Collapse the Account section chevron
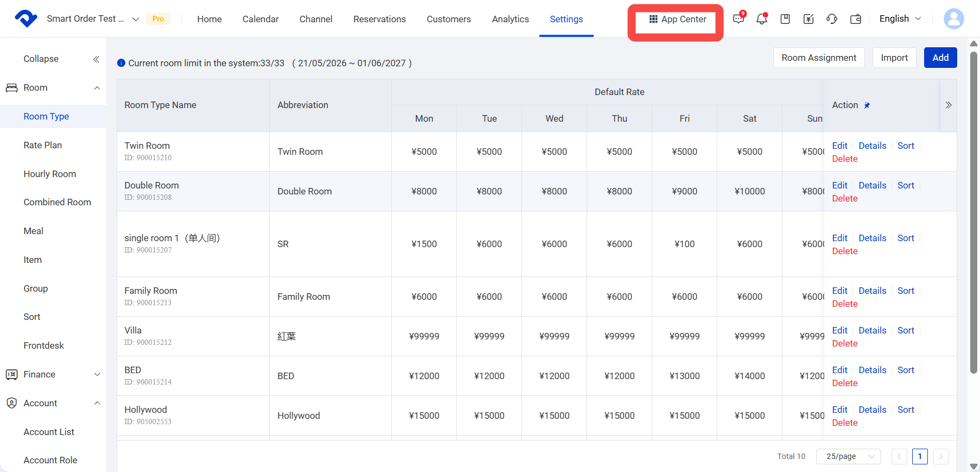 point(97,403)
